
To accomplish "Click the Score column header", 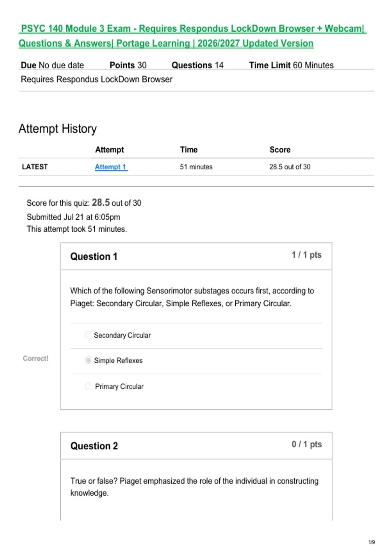I will (x=280, y=150).
